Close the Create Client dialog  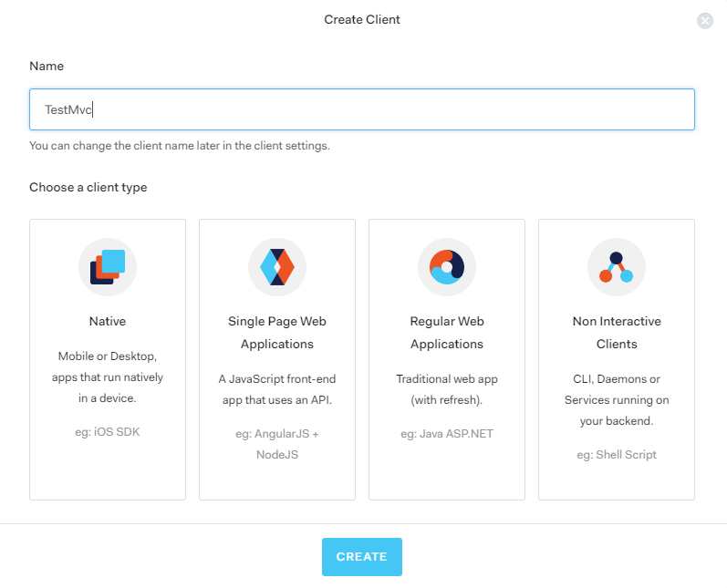click(x=705, y=20)
